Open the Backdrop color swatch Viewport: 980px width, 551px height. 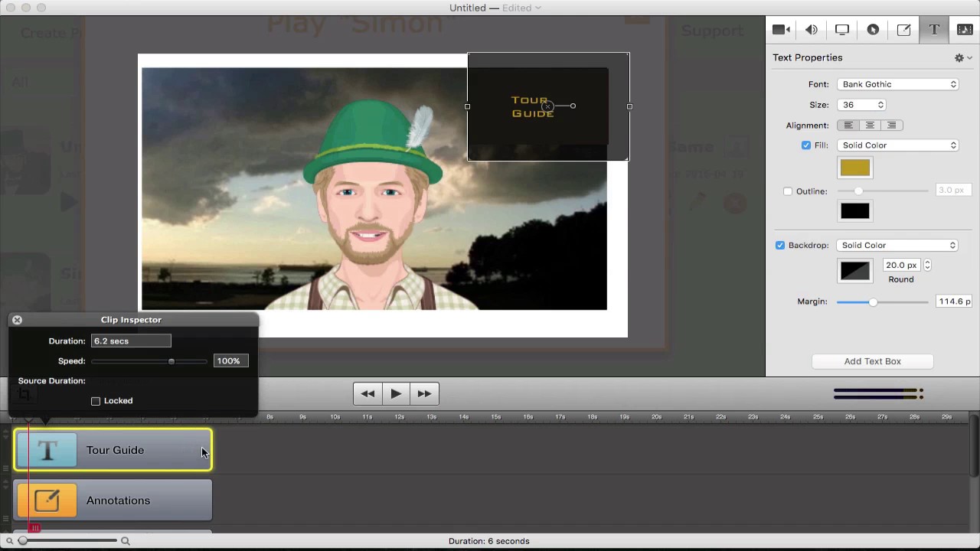click(x=855, y=271)
